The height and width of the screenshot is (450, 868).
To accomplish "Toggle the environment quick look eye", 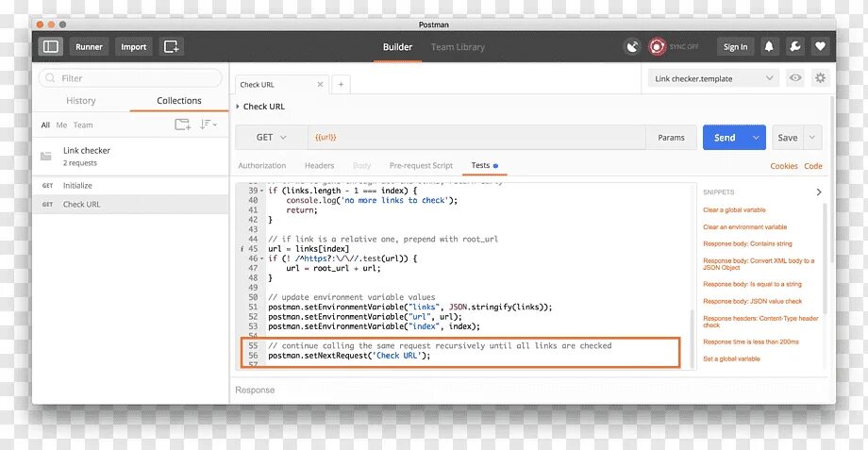I will click(x=795, y=78).
